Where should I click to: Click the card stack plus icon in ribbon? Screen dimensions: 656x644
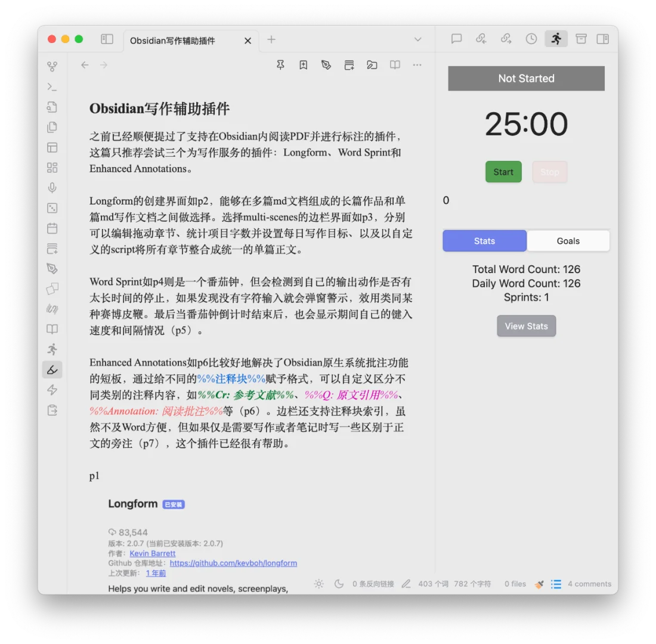coord(52,249)
